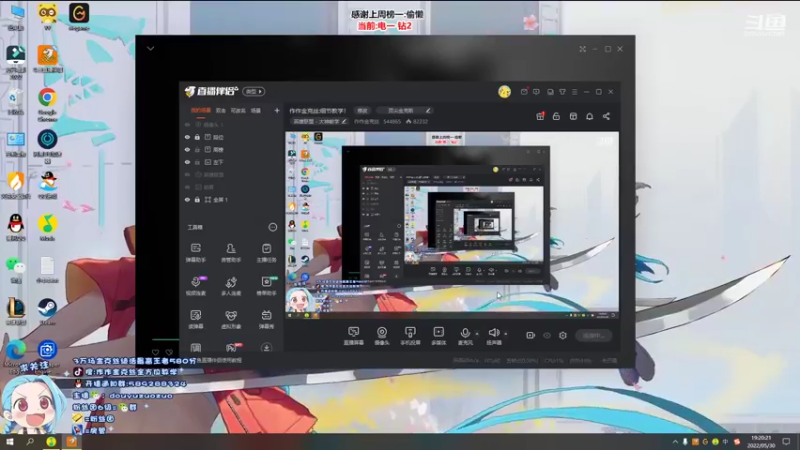Mute the speaker in the bottom toolbar
Image resolution: width=800 pixels, height=450 pixels.
[494, 336]
